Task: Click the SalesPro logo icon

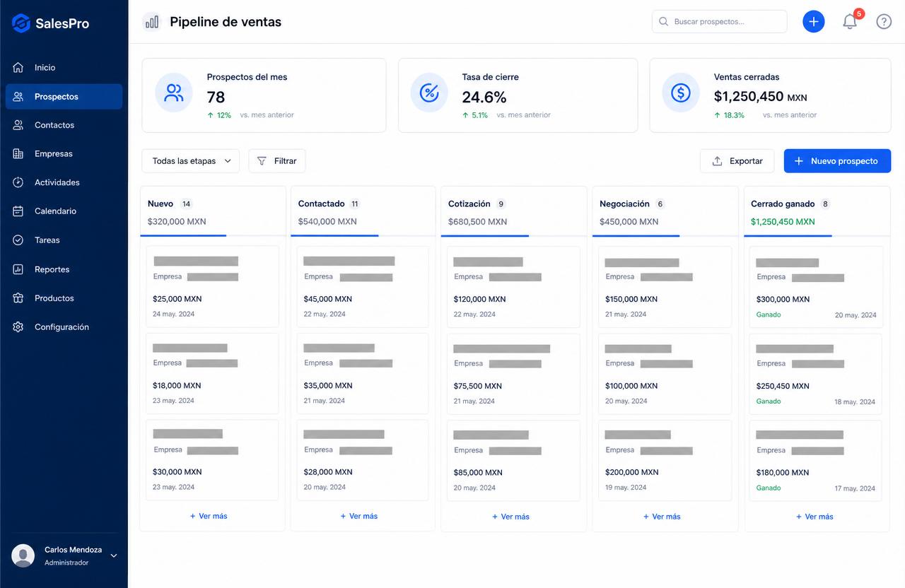Action: 21,23
